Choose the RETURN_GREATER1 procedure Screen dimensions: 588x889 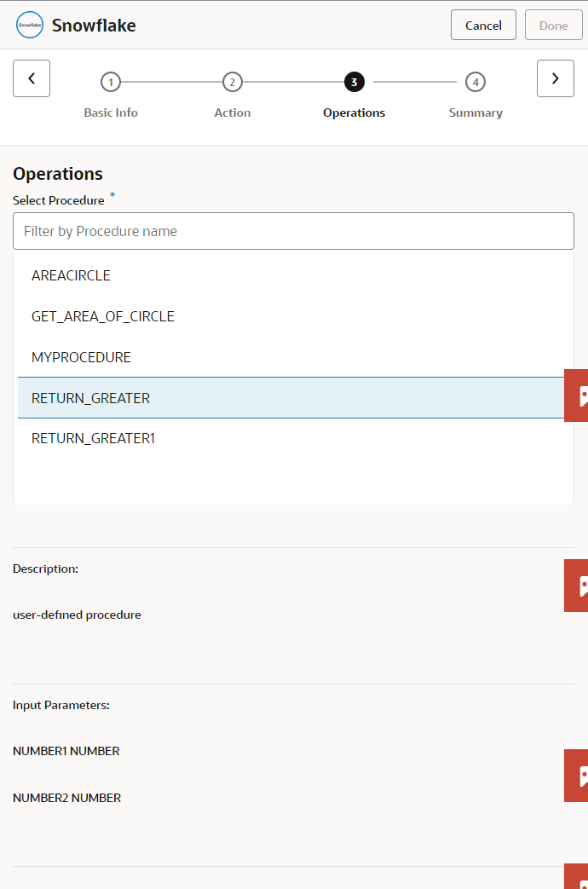pos(94,439)
